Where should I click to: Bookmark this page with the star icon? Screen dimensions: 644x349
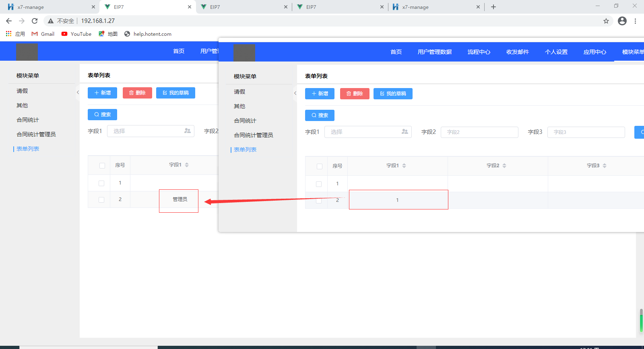606,21
